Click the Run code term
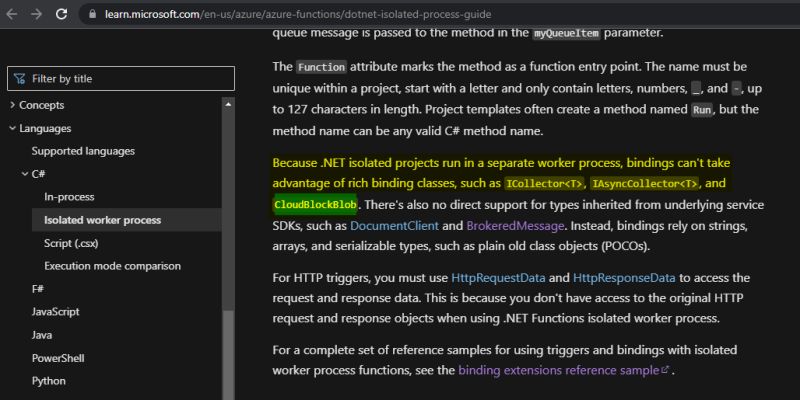 pyautogui.click(x=702, y=110)
